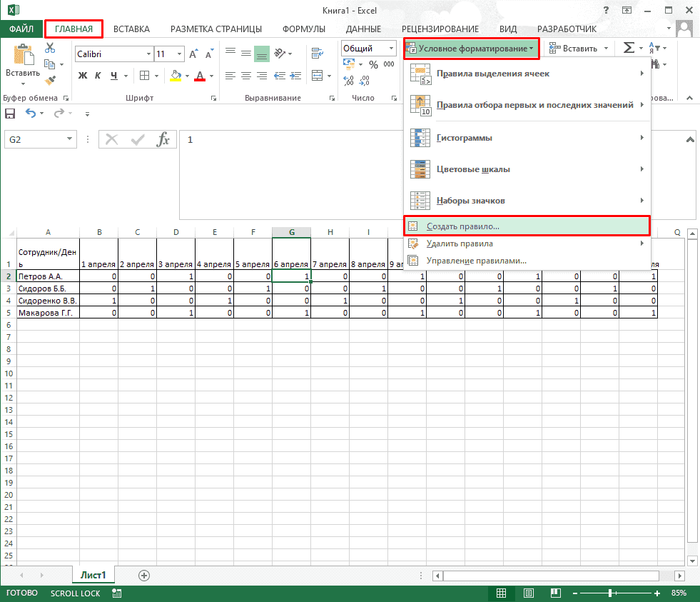Open the Name Box G2 dropdown
Screen dimensions: 700x602
[69, 139]
